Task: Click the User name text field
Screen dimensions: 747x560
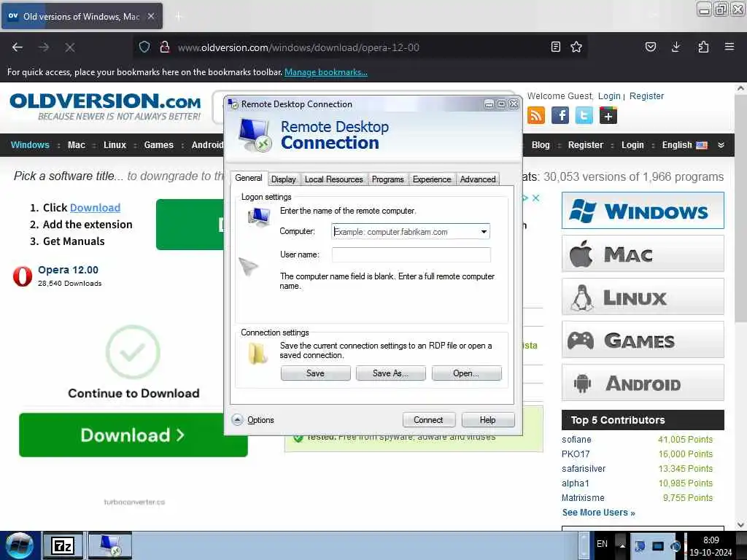Action: [411, 254]
